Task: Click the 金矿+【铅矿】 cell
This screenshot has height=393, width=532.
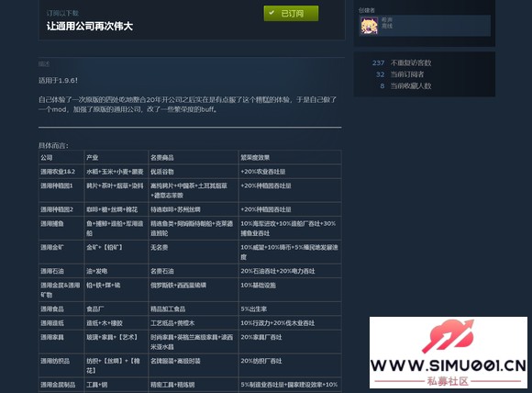Action: coord(116,252)
